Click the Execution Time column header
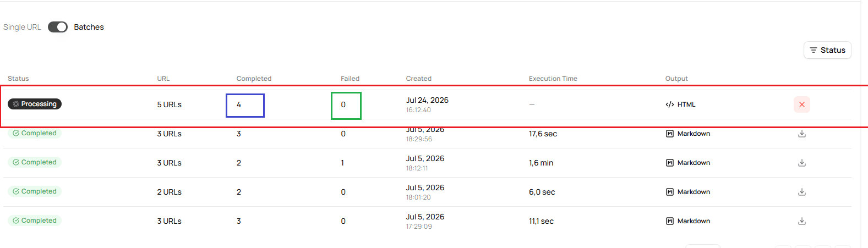This screenshot has height=248, width=868. pyautogui.click(x=553, y=79)
